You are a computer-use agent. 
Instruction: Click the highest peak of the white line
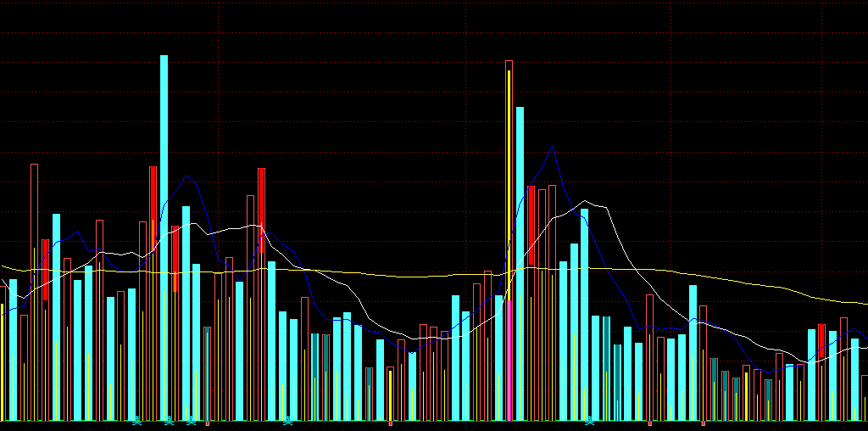pos(584,201)
